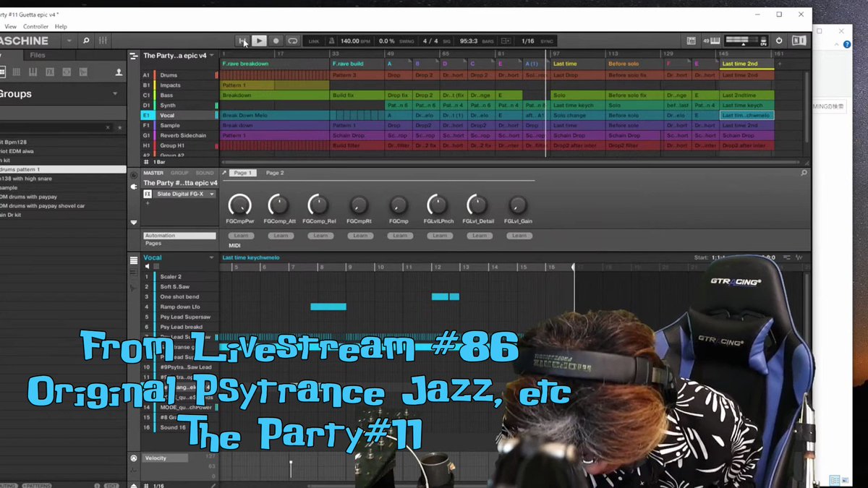The height and width of the screenshot is (488, 868).
Task: Select Automation in the control area
Action: (x=179, y=236)
